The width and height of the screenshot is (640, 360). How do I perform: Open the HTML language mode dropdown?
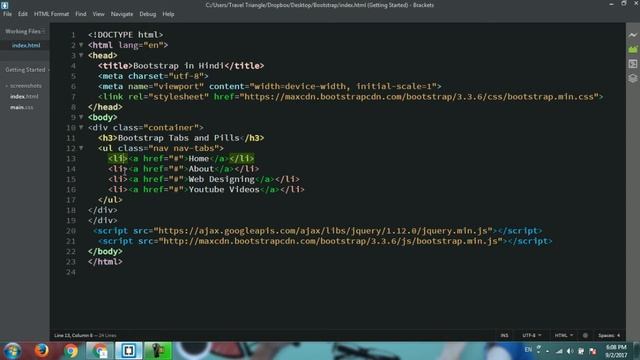(564, 336)
